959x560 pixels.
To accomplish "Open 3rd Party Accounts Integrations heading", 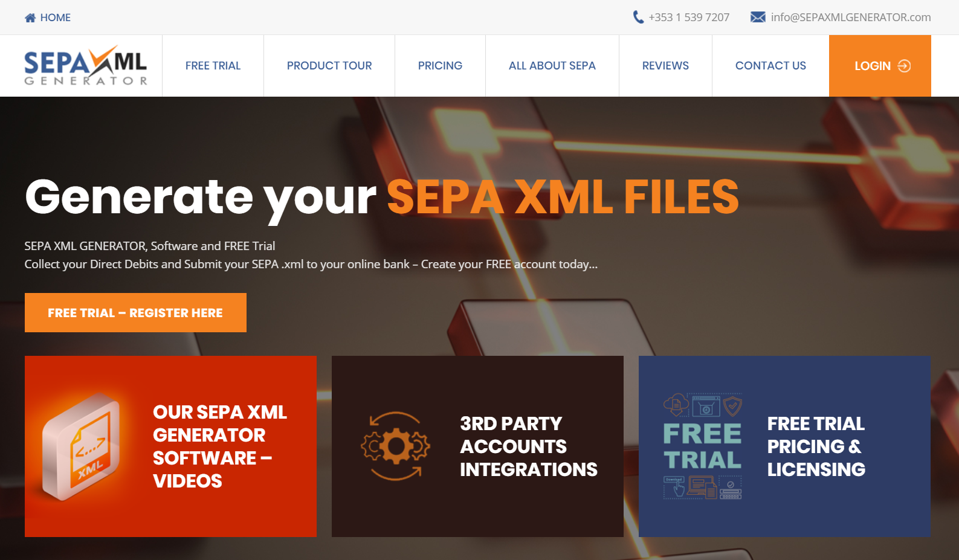I will coord(528,446).
